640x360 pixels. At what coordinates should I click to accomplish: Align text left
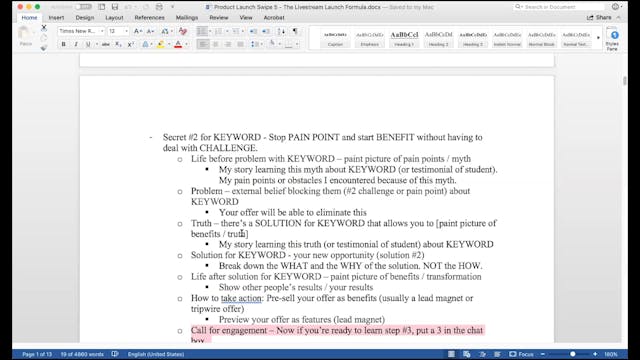coord(203,44)
